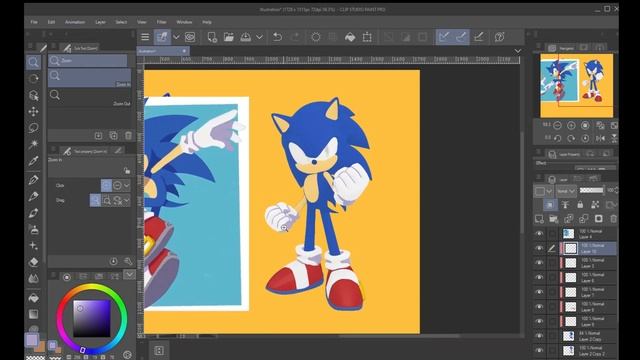This screenshot has height=360, width=640.
Task: Rotate canvas left in Navigator
Action: (x=558, y=138)
